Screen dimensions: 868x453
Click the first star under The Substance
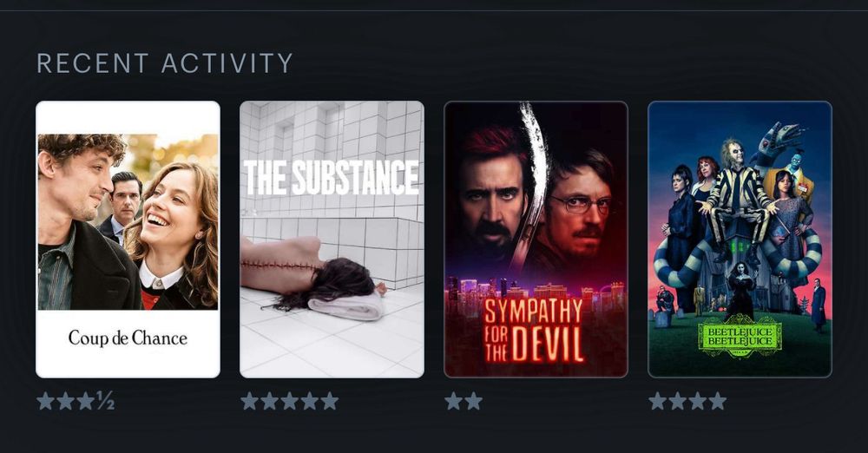coord(250,401)
